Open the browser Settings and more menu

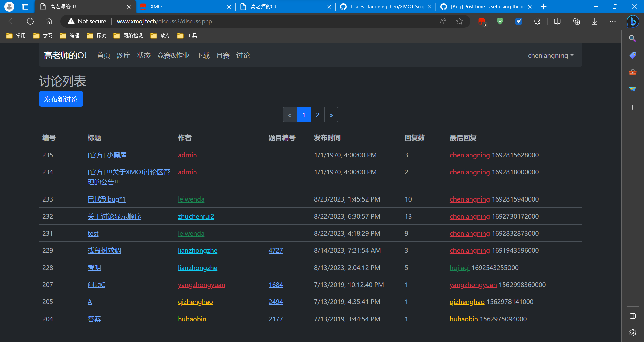[613, 21]
